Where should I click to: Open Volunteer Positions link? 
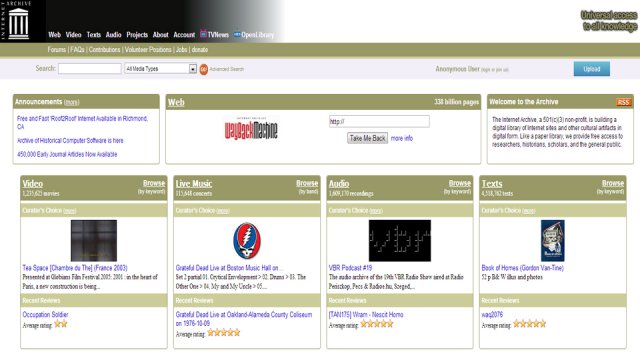(x=148, y=49)
